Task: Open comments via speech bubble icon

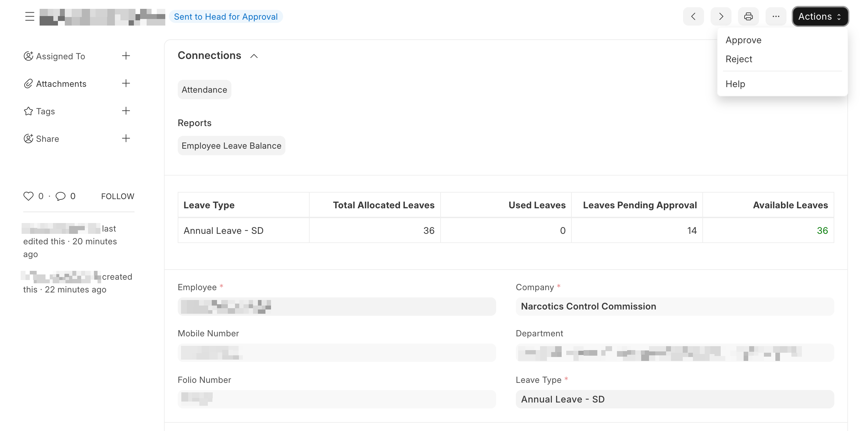Action: point(60,196)
